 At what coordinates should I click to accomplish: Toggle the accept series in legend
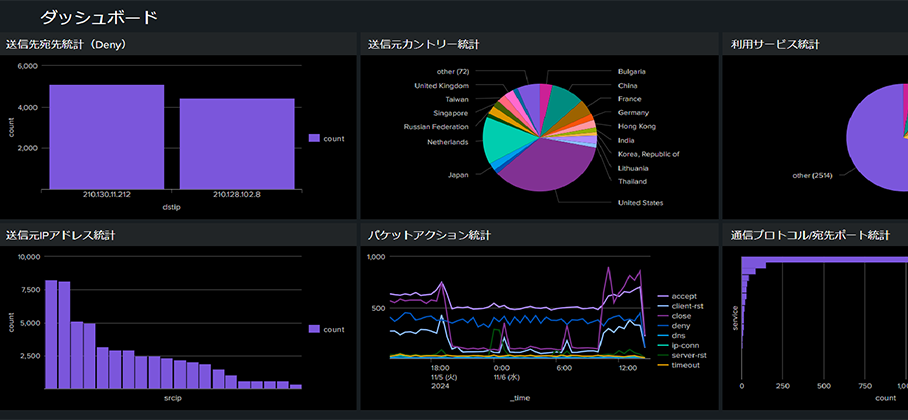point(684,296)
